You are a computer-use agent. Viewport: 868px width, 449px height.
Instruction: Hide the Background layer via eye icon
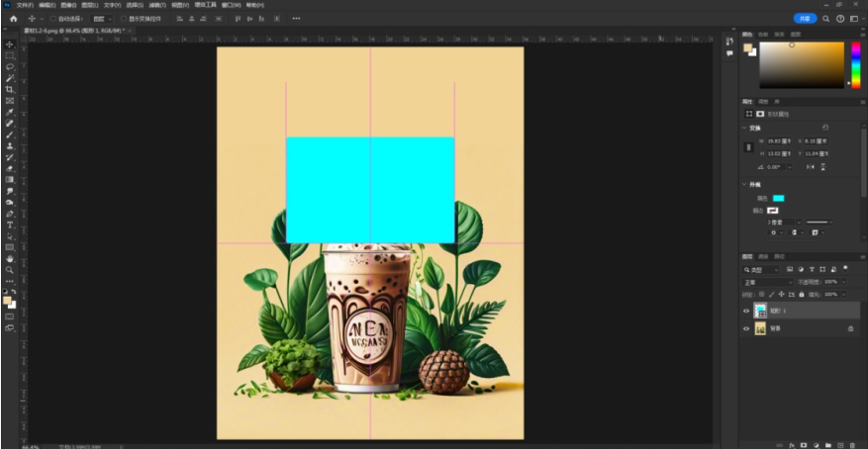(746, 328)
